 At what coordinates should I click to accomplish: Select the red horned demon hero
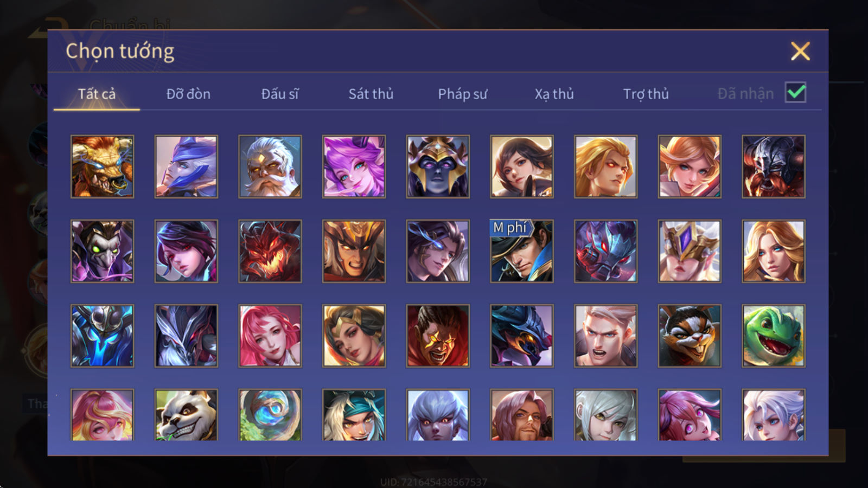coord(270,251)
